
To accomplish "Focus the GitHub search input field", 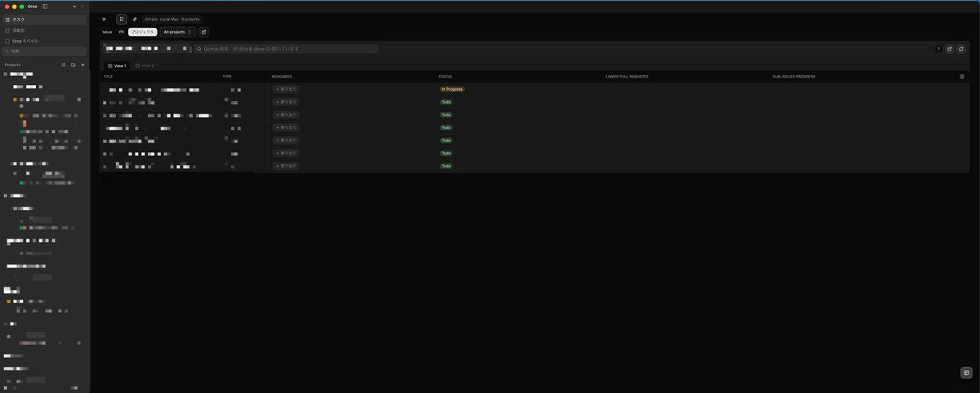I will (x=286, y=49).
